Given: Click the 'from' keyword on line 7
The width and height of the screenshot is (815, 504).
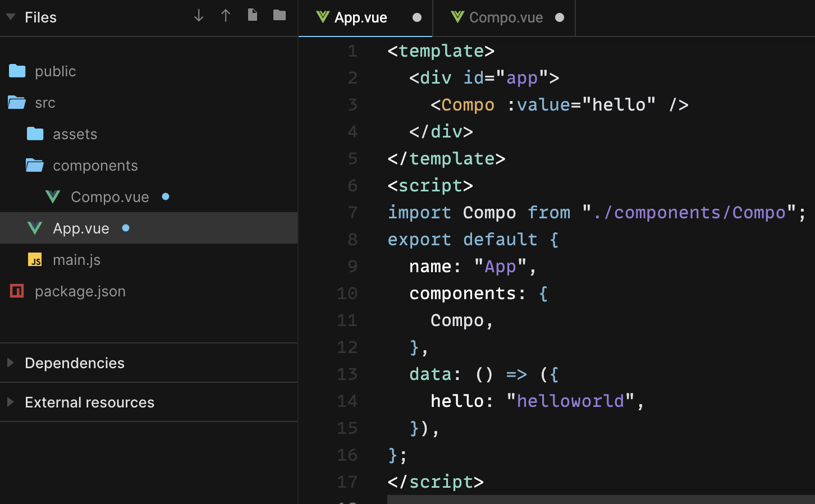Looking at the screenshot, I should (x=549, y=213).
